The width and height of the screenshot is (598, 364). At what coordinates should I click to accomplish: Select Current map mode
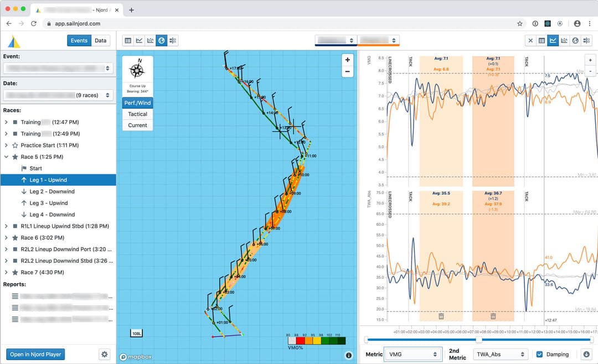[137, 125]
